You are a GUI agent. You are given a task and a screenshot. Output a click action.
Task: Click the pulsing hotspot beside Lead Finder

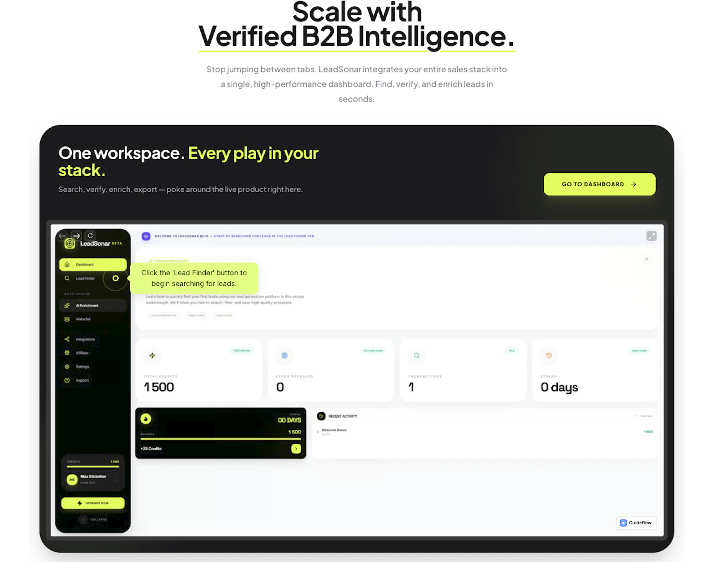click(x=116, y=278)
